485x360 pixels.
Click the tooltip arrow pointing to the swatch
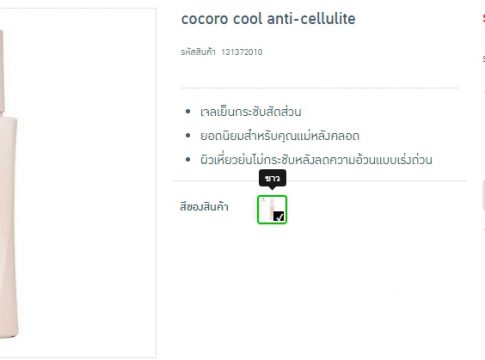point(272,188)
